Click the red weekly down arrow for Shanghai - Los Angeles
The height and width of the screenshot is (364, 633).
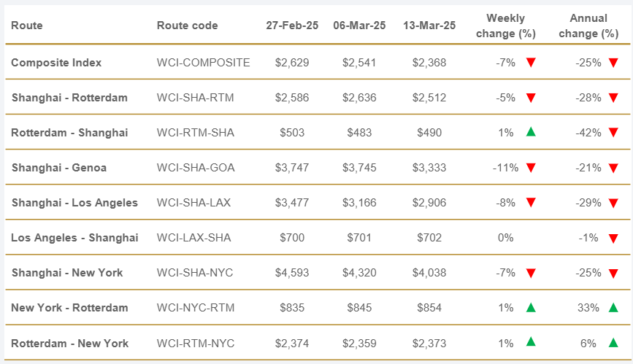(x=531, y=203)
